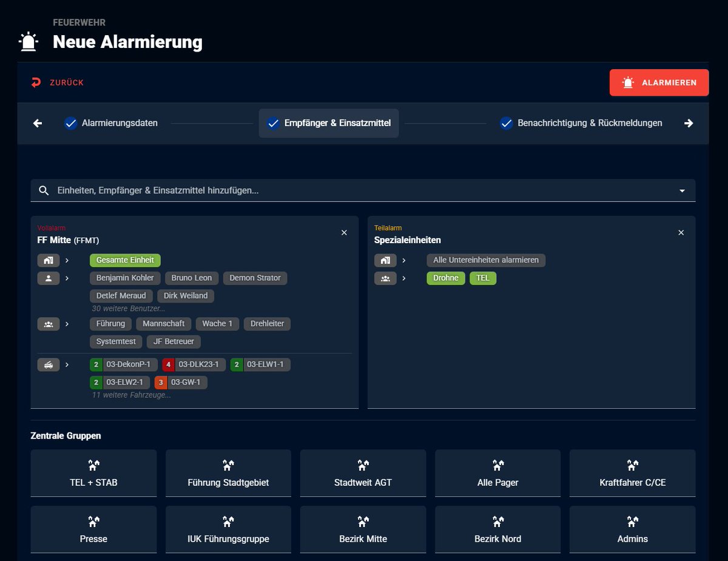
Task: Toggle the Benjamin Kohler chip
Action: (x=126, y=278)
